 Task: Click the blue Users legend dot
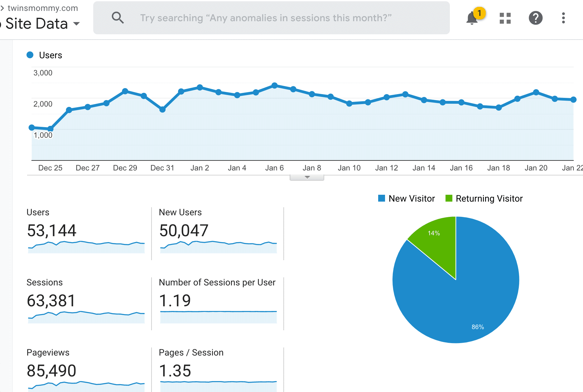tap(30, 55)
